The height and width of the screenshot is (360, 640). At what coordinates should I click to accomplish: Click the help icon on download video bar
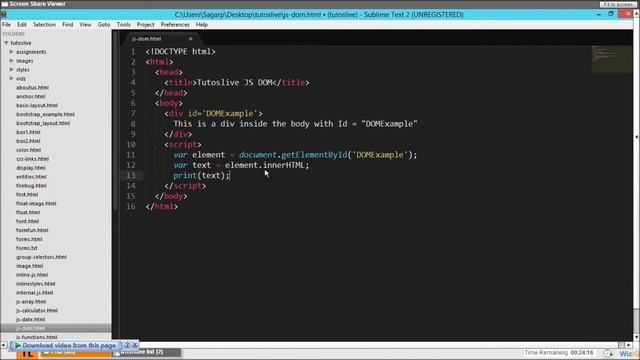pos(127,345)
